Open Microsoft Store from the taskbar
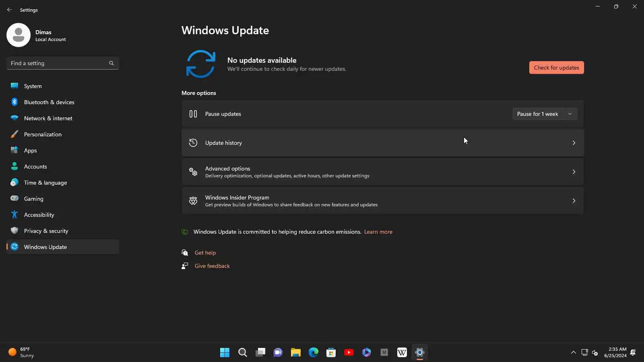644x362 pixels. [x=331, y=352]
